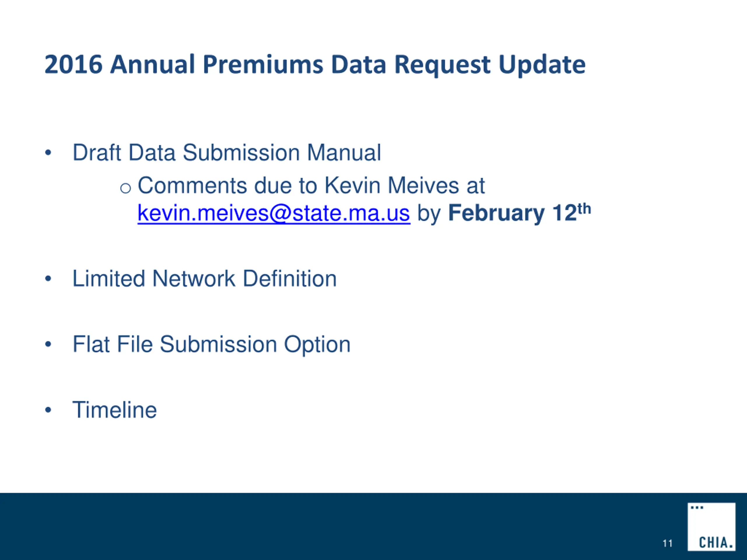Click the slide title 2016 Annual Premiums Data Request Update

click(315, 64)
